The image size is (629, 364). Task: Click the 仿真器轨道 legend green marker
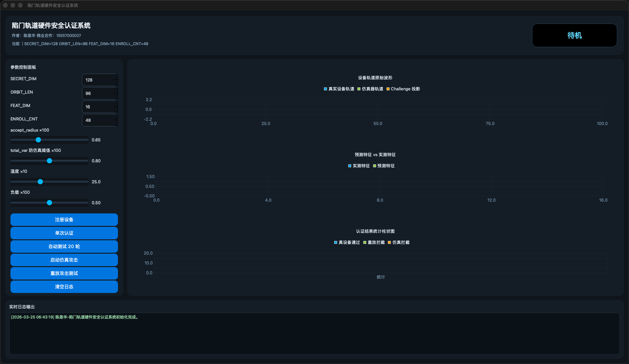click(x=359, y=89)
